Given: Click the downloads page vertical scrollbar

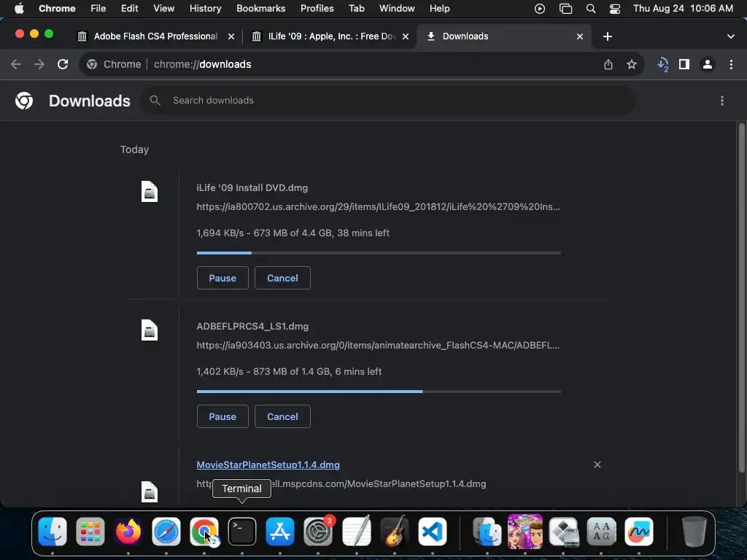Looking at the screenshot, I should point(741,297).
